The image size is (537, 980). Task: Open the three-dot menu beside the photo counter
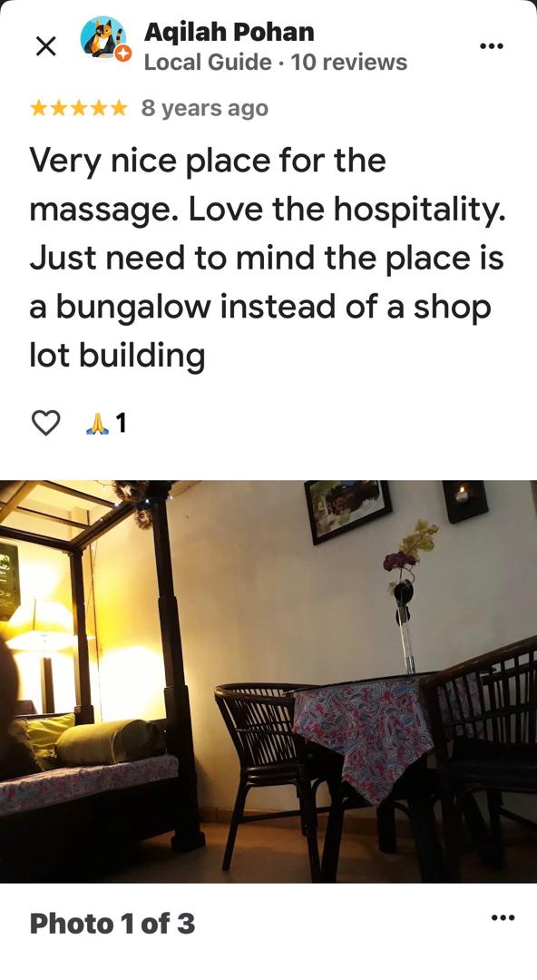pos(502,918)
